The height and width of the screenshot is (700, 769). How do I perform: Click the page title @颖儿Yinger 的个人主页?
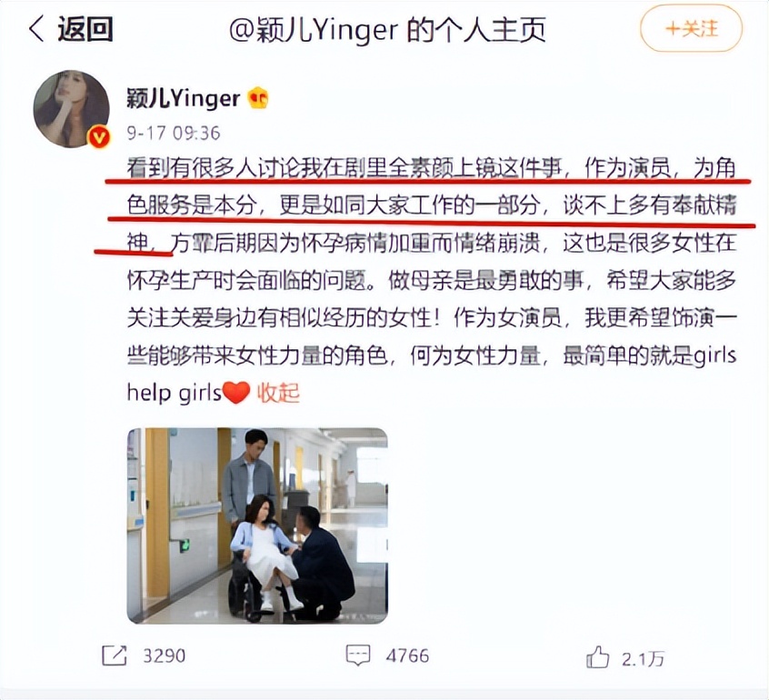tap(387, 30)
